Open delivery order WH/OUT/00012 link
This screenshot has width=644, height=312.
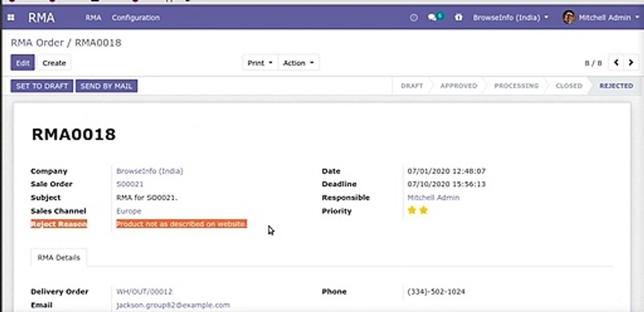pos(144,292)
